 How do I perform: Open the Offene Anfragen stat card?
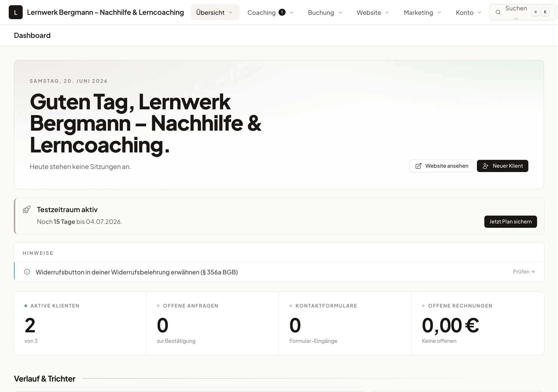[212, 323]
